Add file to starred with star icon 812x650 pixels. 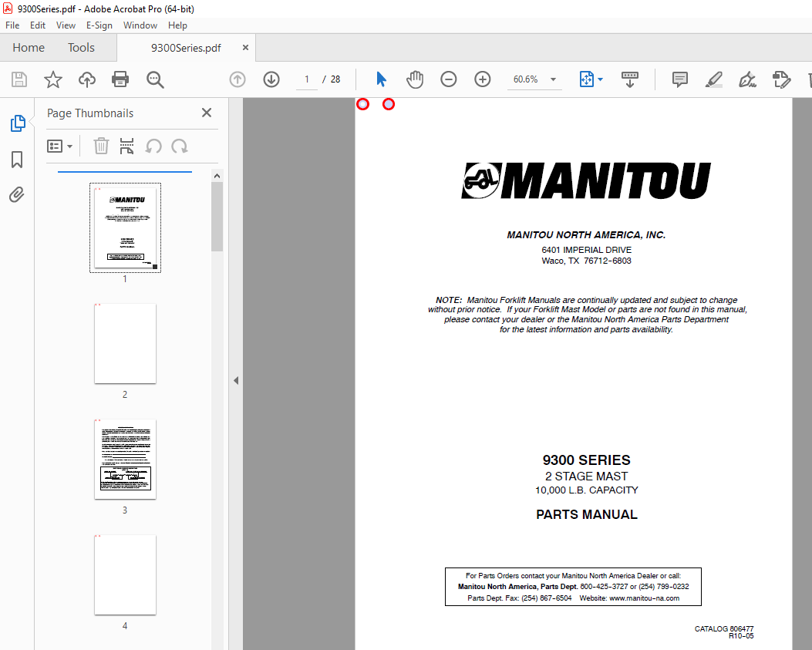(x=52, y=79)
